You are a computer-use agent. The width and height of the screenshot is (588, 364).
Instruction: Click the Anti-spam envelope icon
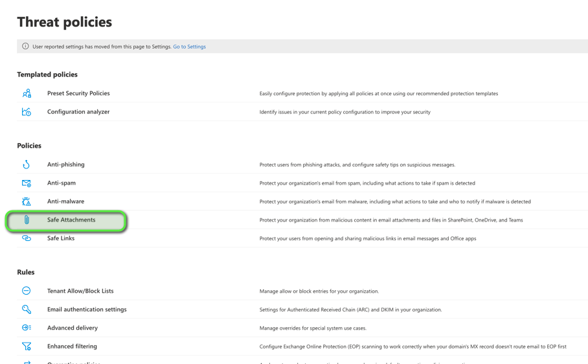click(27, 183)
